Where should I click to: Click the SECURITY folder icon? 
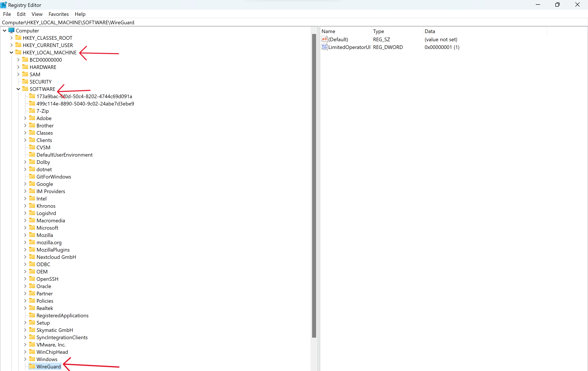(x=25, y=82)
